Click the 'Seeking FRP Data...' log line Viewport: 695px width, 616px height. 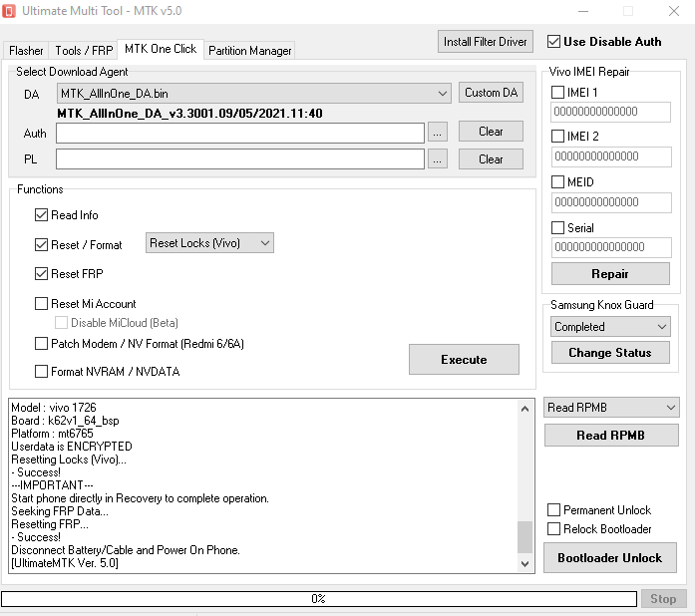[x=60, y=511]
